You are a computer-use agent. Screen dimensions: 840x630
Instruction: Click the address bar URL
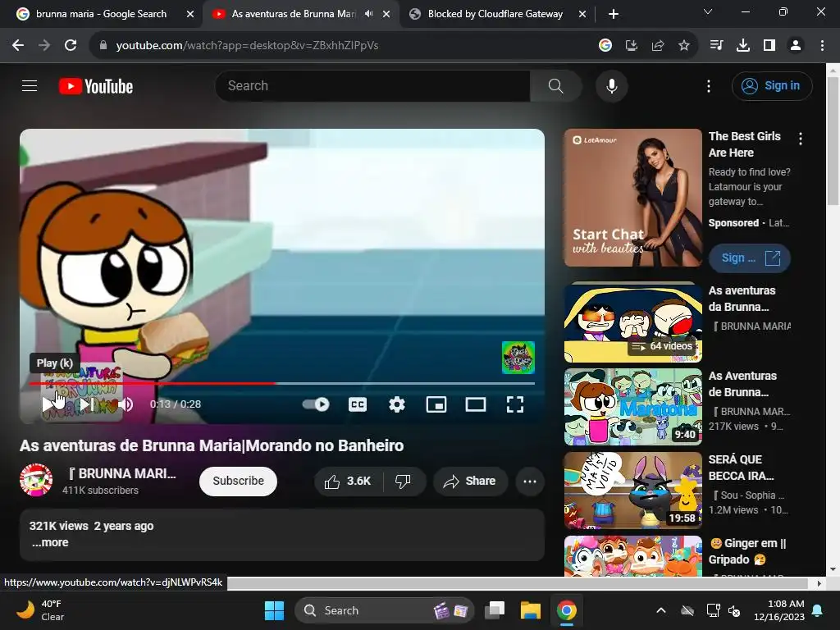click(247, 46)
